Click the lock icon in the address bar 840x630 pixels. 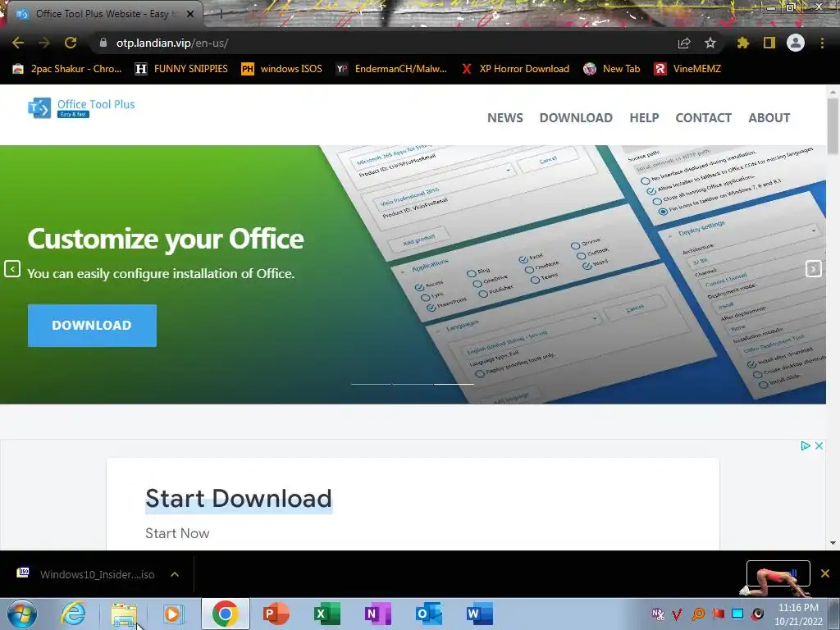[103, 43]
